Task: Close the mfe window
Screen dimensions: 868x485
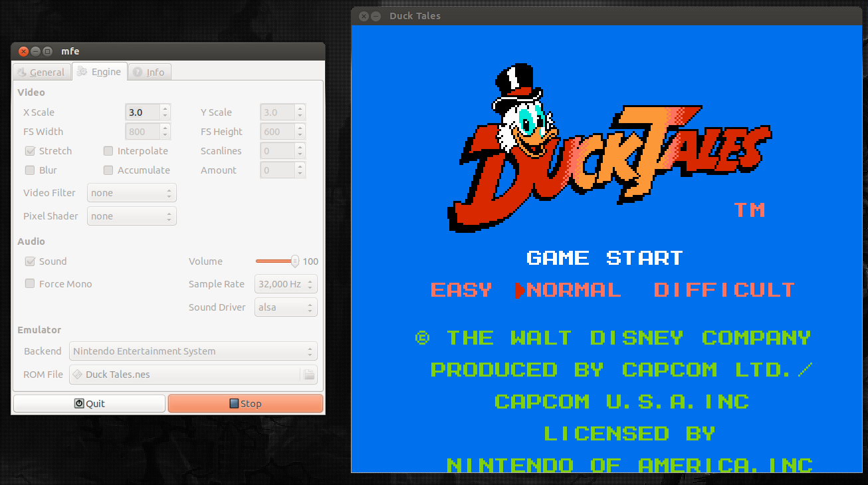Action: pyautogui.click(x=24, y=51)
